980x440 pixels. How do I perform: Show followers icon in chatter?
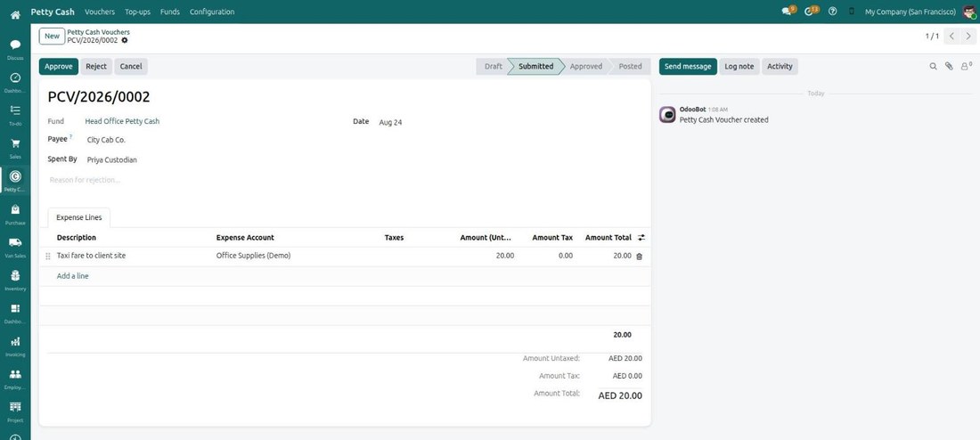tap(966, 66)
